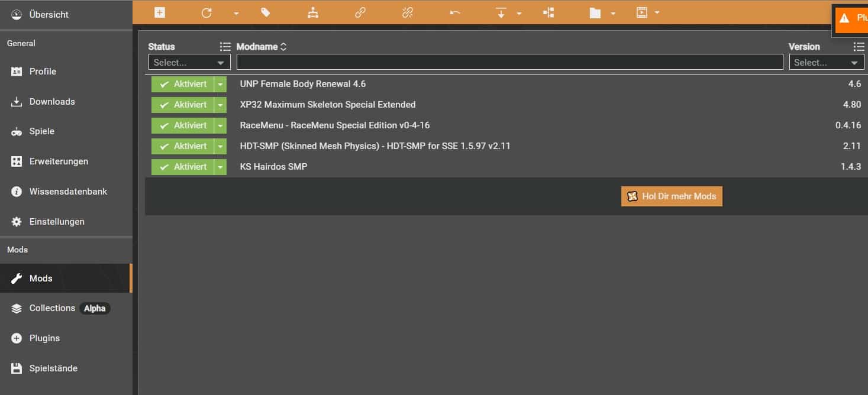Click the play window icon in the toolbar
This screenshot has height=395, width=868.
click(642, 12)
